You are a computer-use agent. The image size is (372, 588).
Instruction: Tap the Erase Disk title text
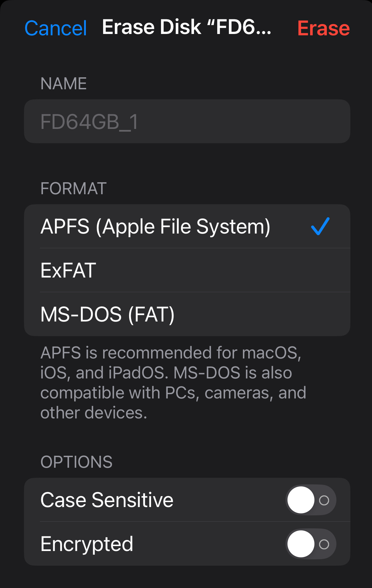186,27
